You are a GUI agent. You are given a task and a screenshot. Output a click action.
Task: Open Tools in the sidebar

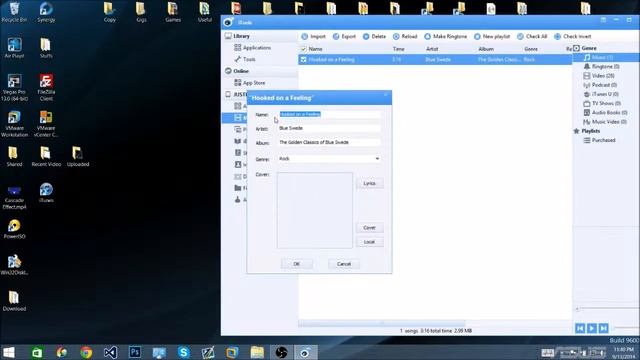[x=245, y=59]
